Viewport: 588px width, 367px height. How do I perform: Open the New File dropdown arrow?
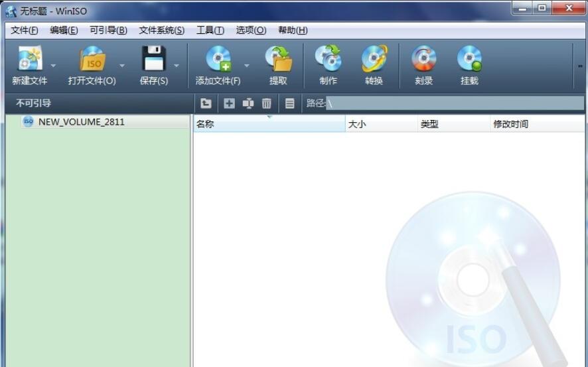53,66
